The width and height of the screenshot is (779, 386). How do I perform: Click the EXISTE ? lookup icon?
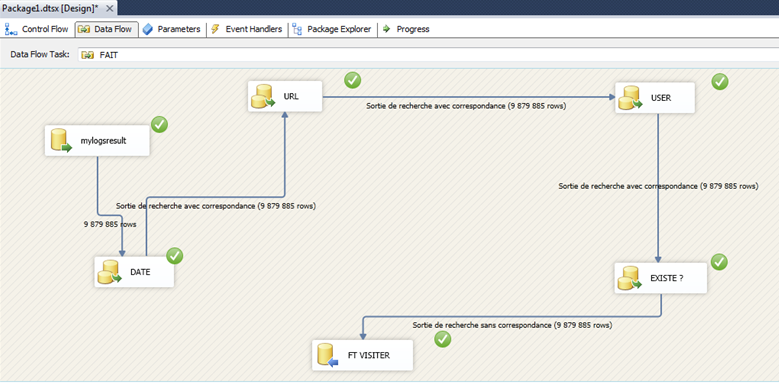point(629,278)
